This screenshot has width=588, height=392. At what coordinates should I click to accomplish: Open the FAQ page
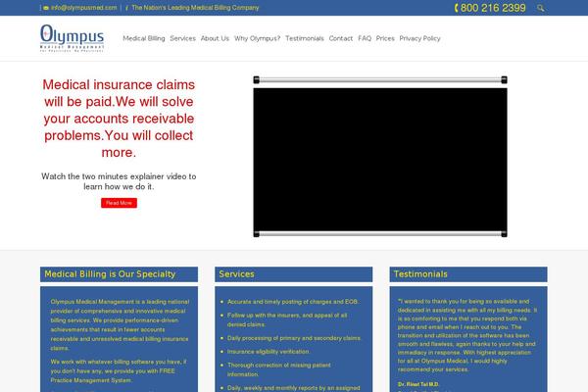tap(365, 38)
